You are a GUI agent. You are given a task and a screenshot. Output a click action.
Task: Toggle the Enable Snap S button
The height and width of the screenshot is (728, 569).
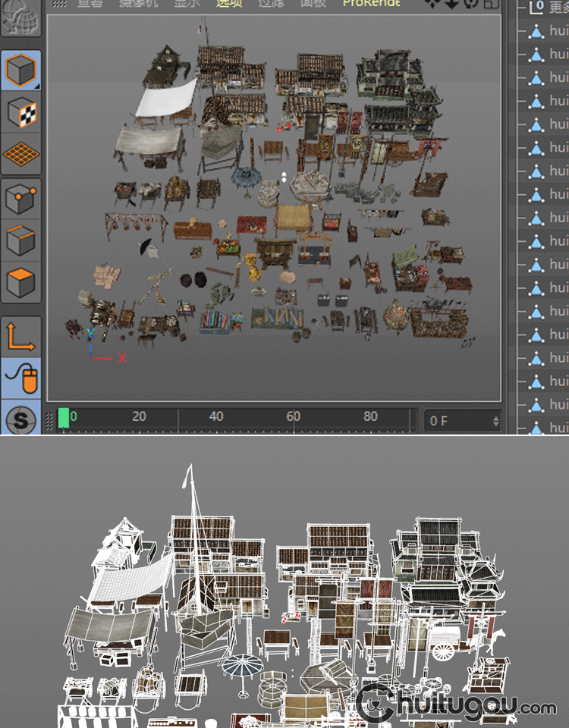point(20,419)
